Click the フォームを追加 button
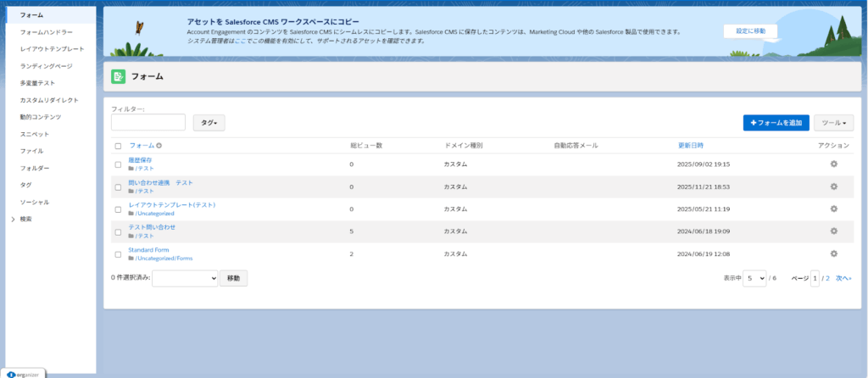Viewport: 868px width, 378px height. [x=776, y=123]
